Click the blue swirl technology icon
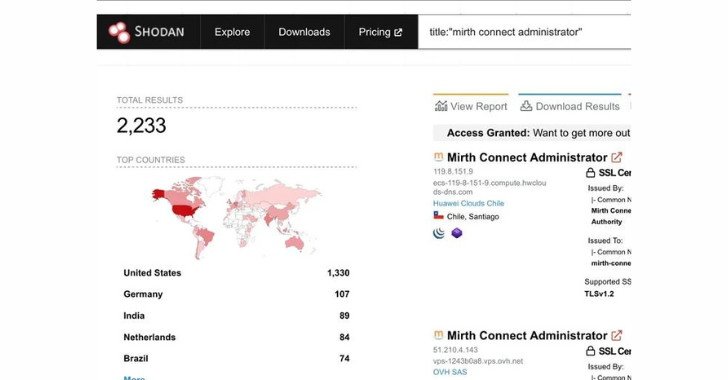This screenshot has width=728, height=380. [439, 233]
